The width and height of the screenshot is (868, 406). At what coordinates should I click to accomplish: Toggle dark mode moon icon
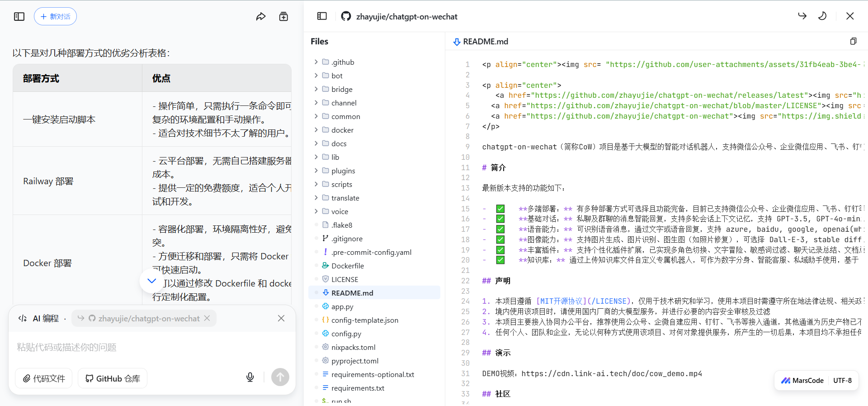[x=822, y=16]
